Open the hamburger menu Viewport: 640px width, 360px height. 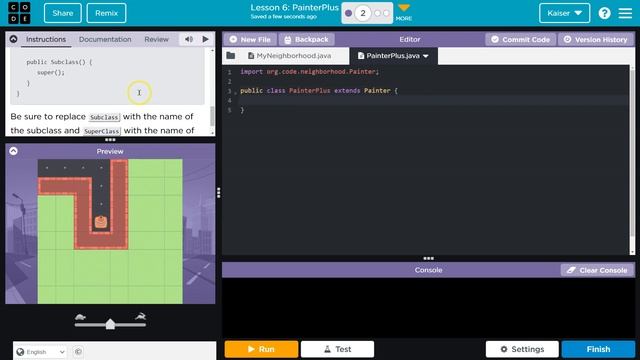click(625, 13)
